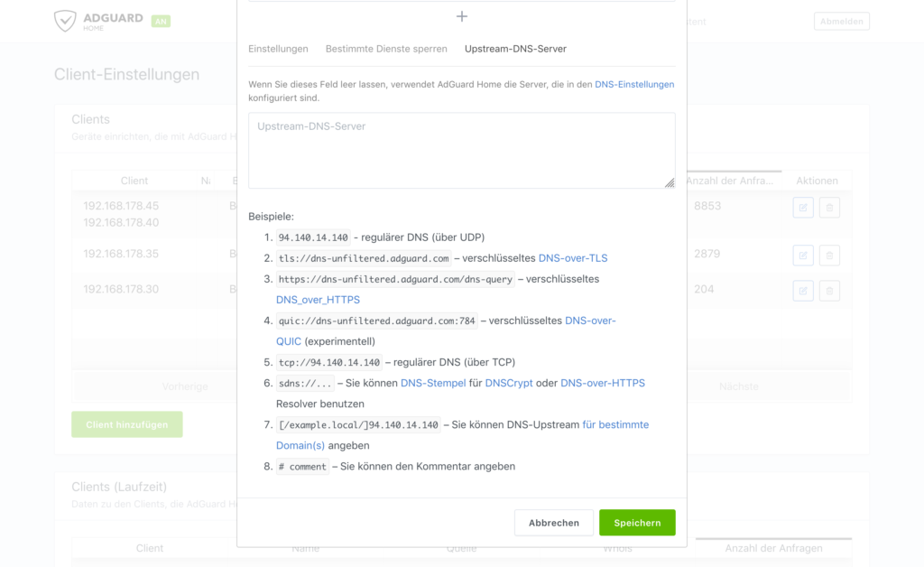Delete the client 192.168.178.35
The image size is (924, 567).
829,256
